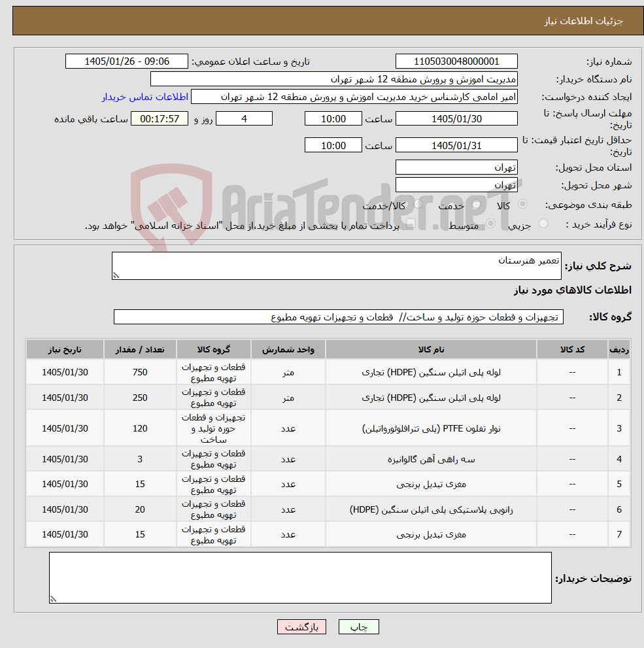Click the unit عدد in row 3
The height and width of the screenshot is (648, 644).
[x=288, y=428]
